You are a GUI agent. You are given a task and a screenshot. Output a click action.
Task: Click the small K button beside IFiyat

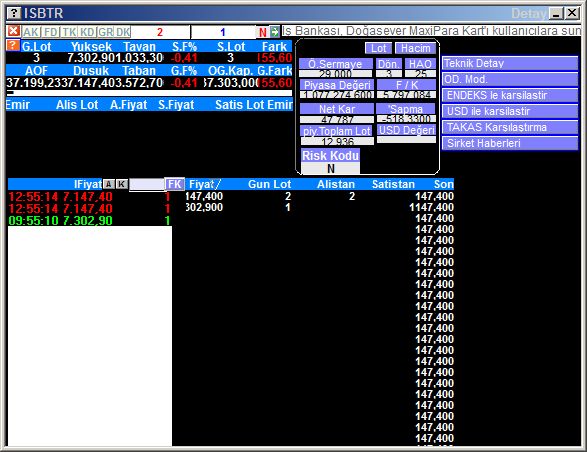coord(122,184)
